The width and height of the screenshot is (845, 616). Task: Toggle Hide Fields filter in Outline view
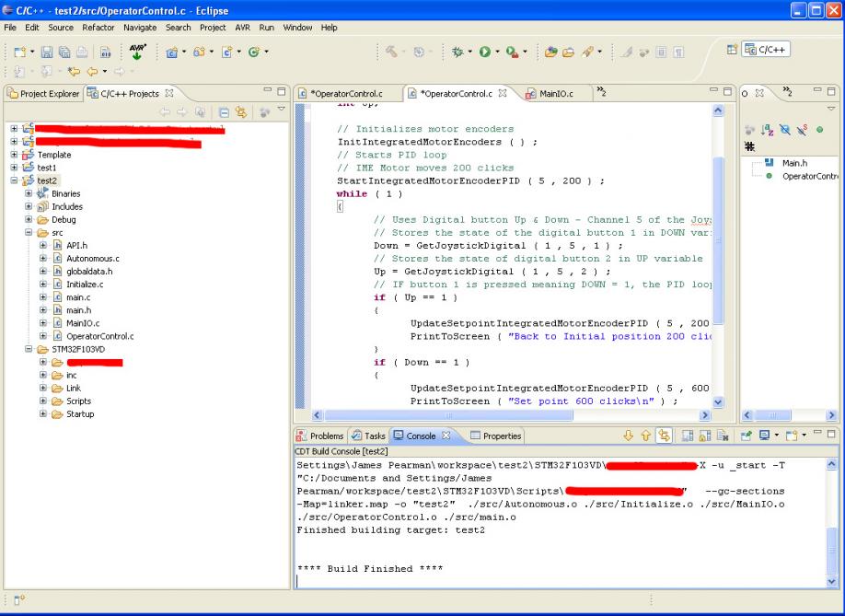pos(784,130)
